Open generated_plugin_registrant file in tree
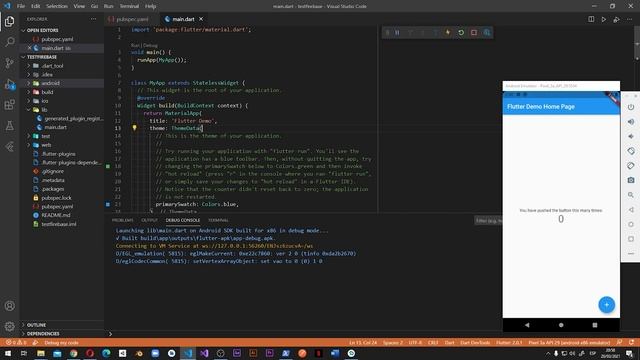The width and height of the screenshot is (640, 360). point(73,118)
